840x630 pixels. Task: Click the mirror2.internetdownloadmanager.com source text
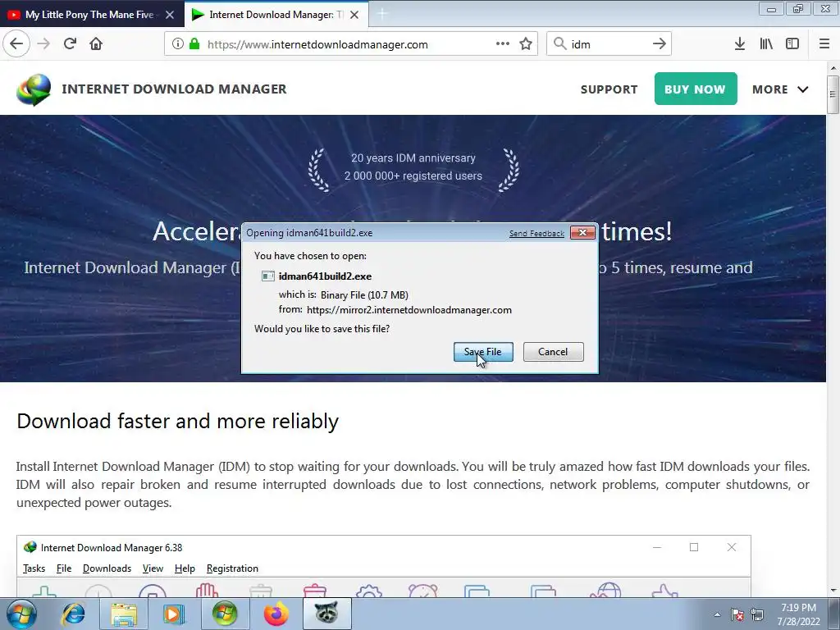409,310
